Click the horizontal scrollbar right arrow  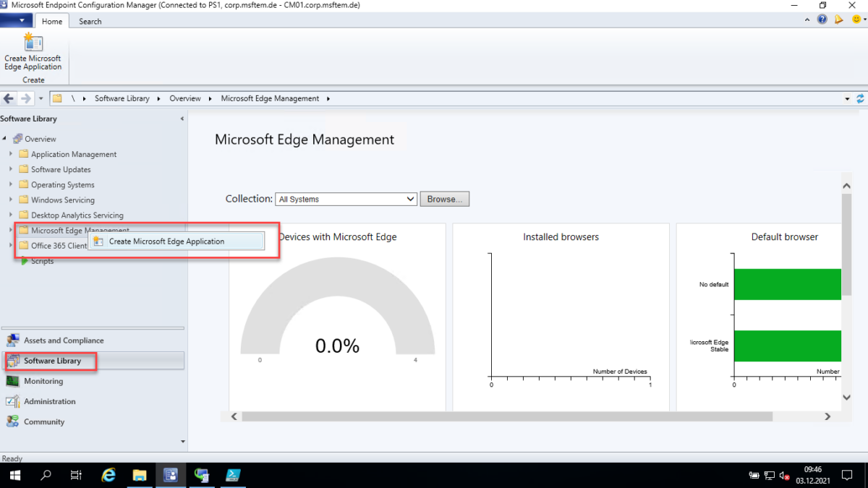tap(827, 416)
